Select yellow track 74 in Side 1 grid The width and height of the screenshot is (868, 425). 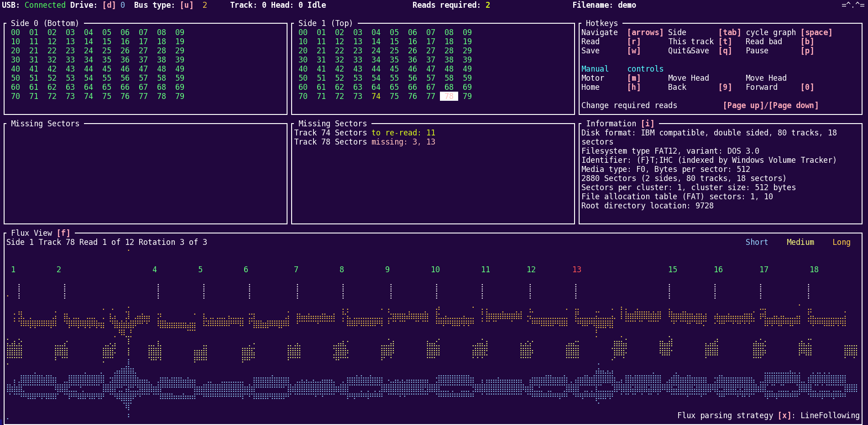coord(376,96)
